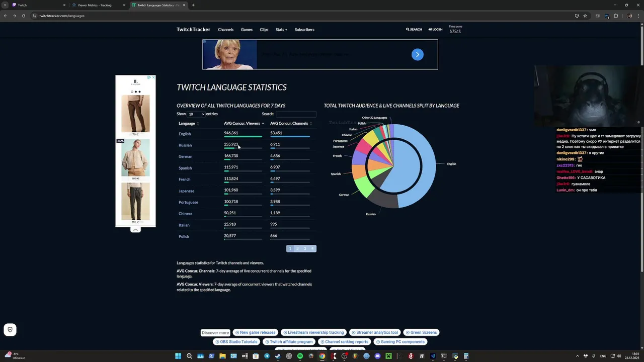Screen dimensions: 644x362
Task: Show hidden tray icons chevron
Action: click(x=577, y=356)
